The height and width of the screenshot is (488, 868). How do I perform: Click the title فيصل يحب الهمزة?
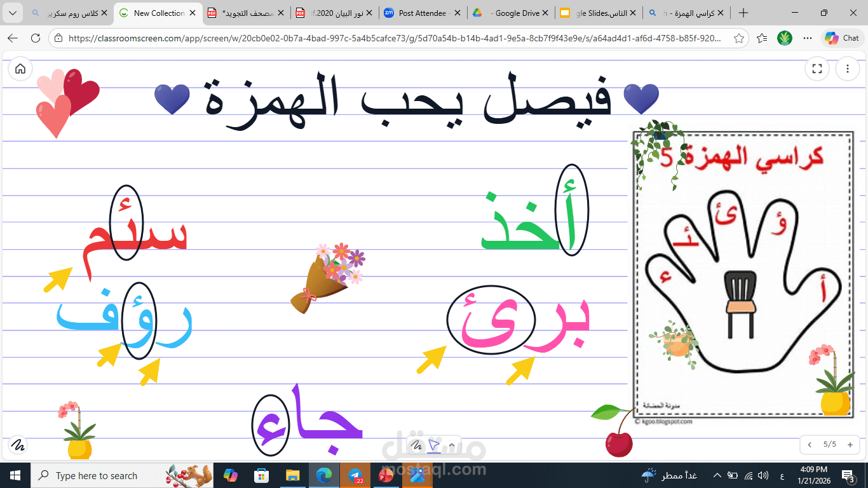pyautogui.click(x=407, y=102)
